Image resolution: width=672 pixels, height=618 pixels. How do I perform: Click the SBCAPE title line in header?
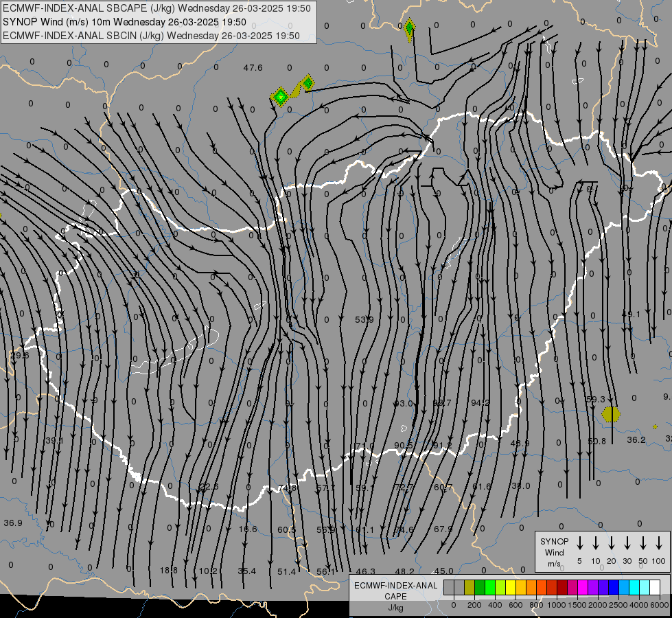point(157,8)
